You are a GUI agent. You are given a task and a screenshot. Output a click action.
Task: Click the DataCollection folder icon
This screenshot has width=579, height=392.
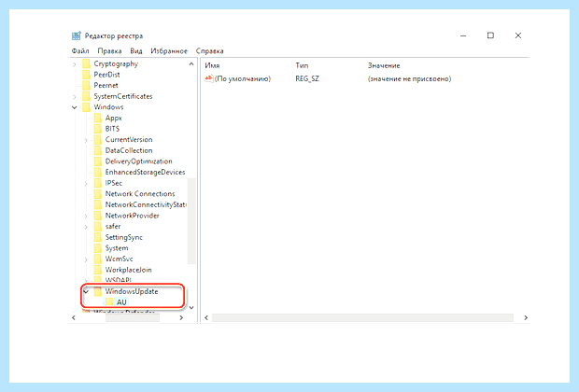pos(98,150)
